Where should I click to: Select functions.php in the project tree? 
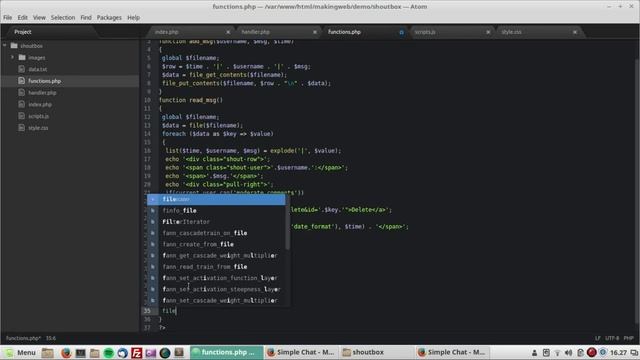(44, 81)
